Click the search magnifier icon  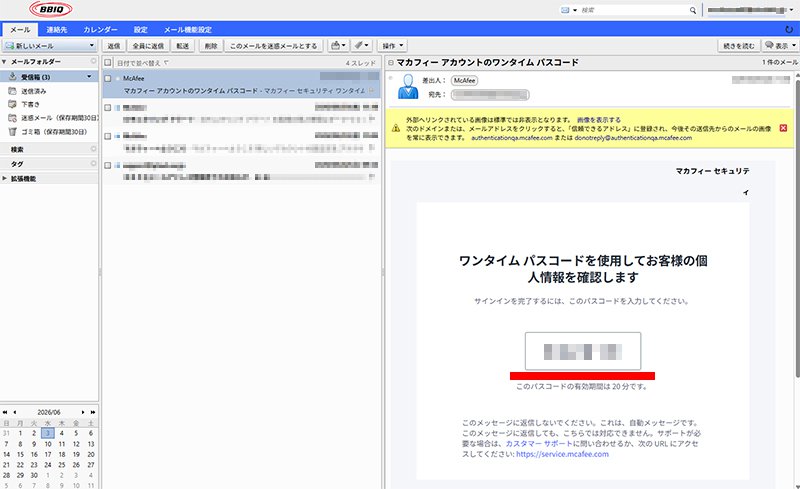tap(693, 10)
